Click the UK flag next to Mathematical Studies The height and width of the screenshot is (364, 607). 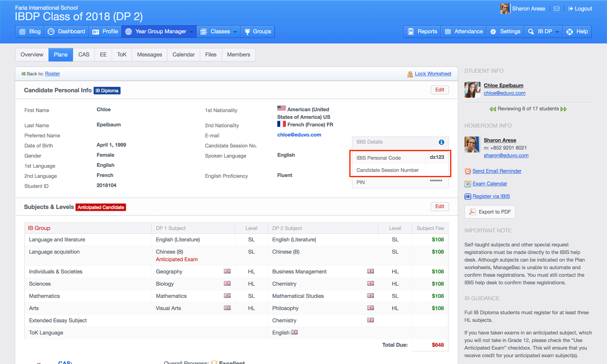click(370, 295)
